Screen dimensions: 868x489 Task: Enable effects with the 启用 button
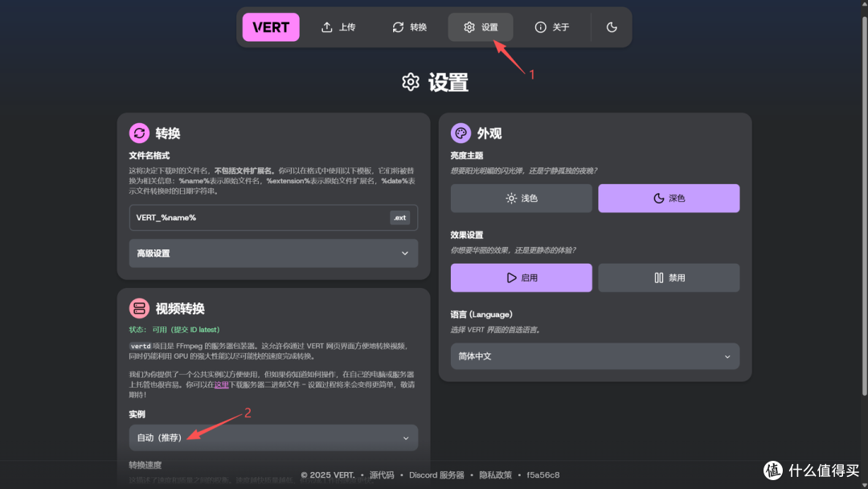pos(521,277)
